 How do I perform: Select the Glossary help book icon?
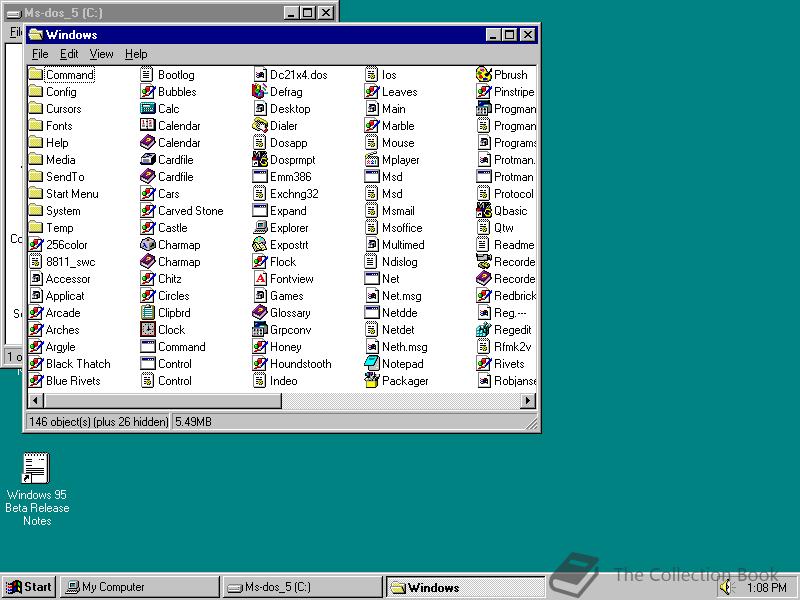259,313
